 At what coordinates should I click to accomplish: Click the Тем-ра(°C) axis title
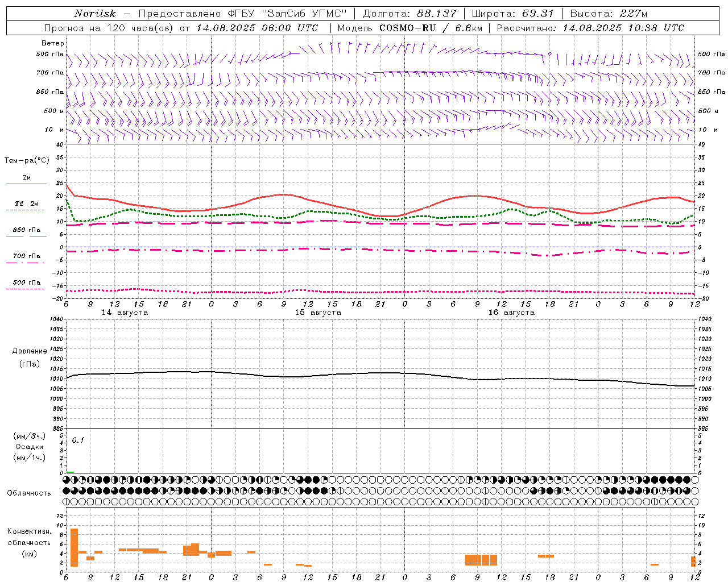pyautogui.click(x=27, y=161)
